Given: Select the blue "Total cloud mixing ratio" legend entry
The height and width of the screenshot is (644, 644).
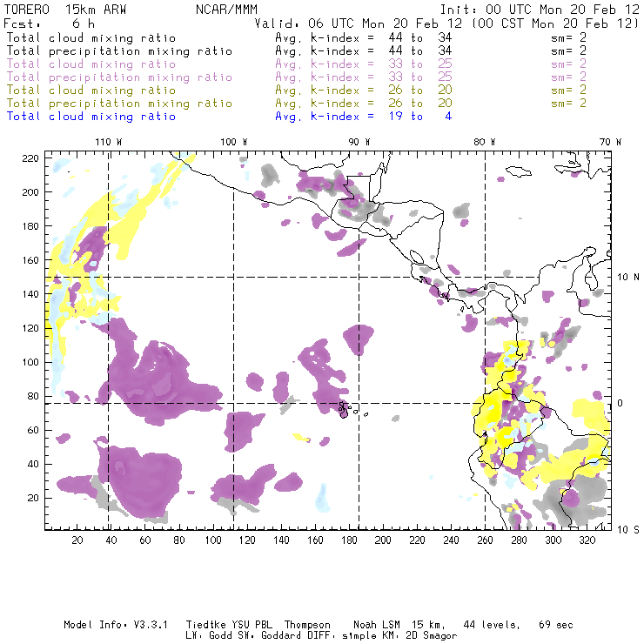Looking at the screenshot, I should coord(91,117).
